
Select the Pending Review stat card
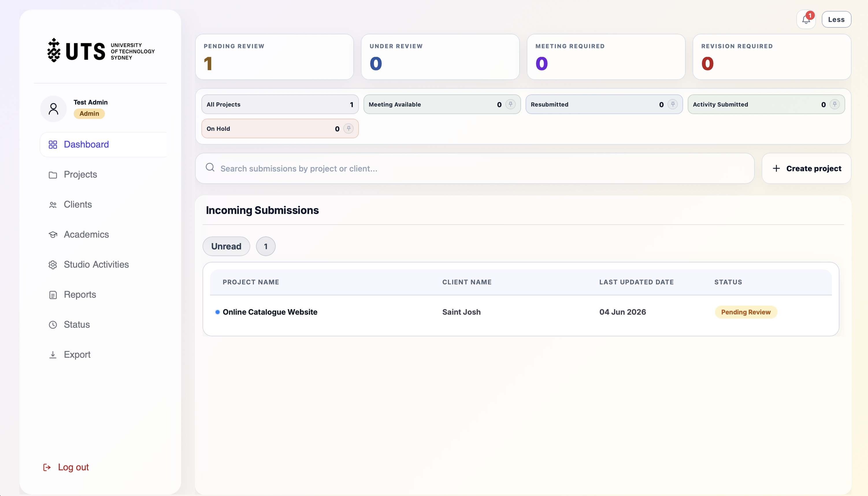[275, 57]
